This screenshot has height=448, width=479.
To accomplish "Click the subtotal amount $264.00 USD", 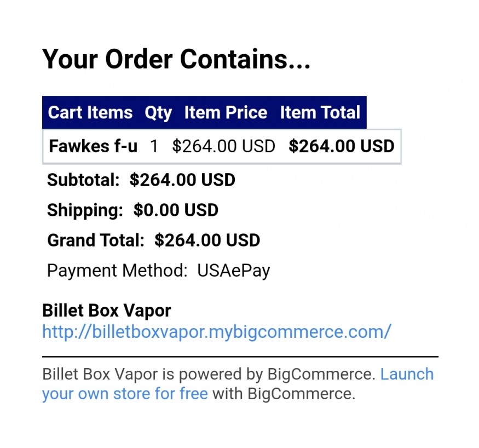I will [182, 180].
